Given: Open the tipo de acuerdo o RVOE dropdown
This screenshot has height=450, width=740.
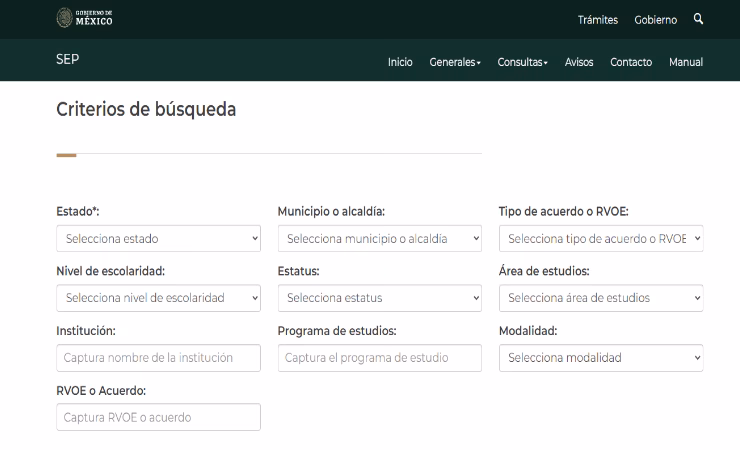Looking at the screenshot, I should coord(601,238).
